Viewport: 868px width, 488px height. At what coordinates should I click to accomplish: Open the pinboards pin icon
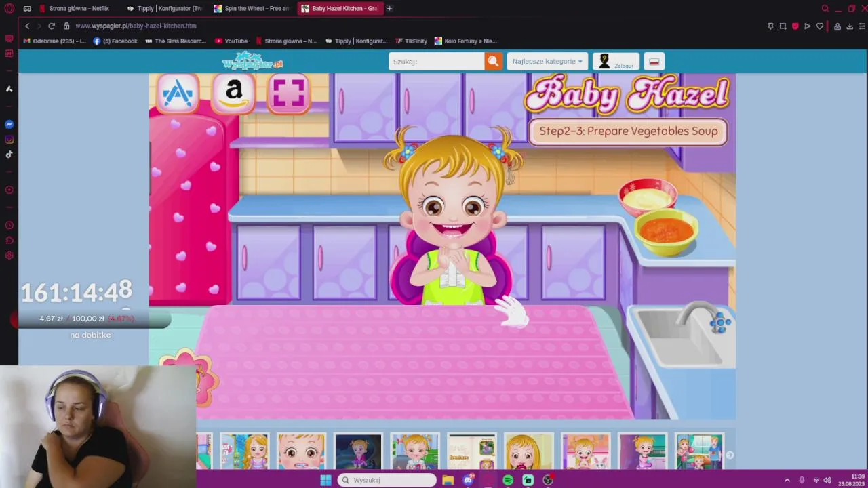770,26
